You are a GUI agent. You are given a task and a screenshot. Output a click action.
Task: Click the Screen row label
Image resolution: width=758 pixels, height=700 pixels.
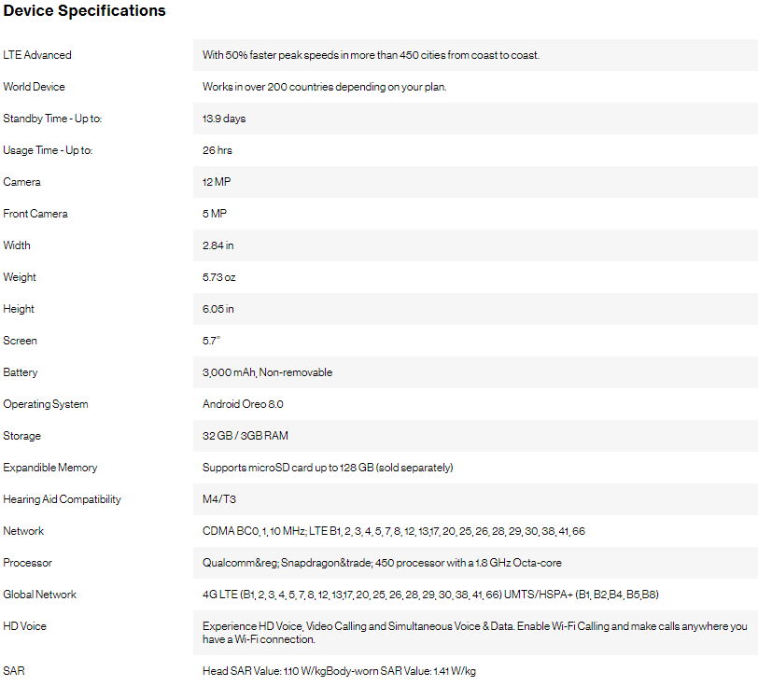click(20, 341)
